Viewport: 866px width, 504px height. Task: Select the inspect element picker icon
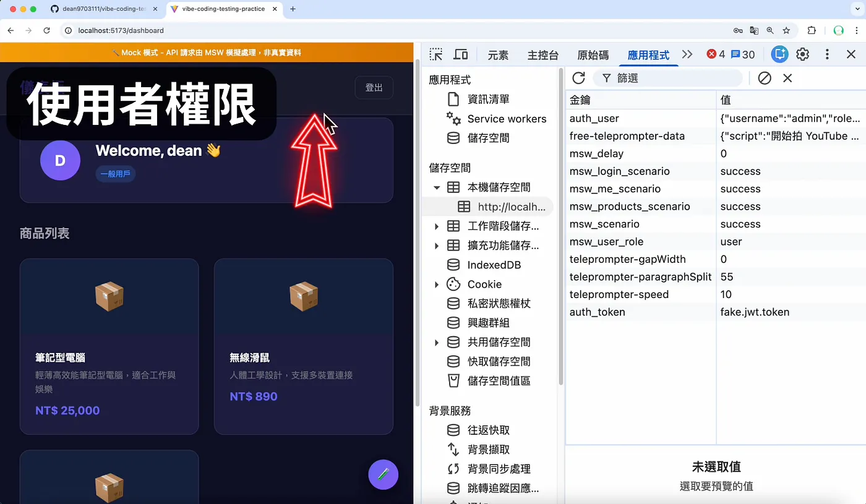coord(436,54)
